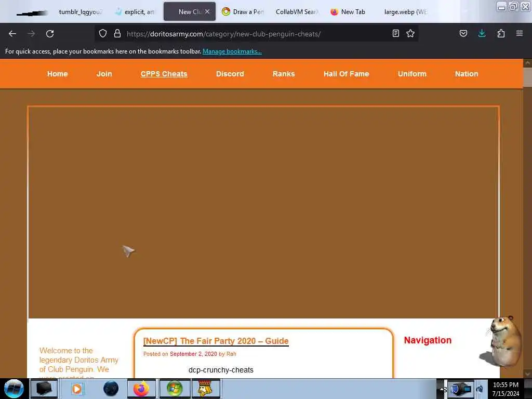Go back with the browser back arrow
The image size is (532, 399).
point(12,34)
